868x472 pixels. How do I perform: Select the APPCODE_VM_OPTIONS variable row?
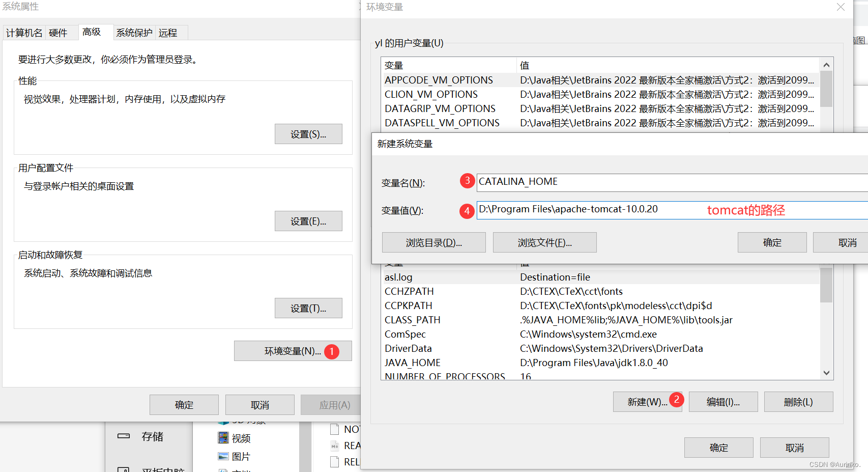601,80
